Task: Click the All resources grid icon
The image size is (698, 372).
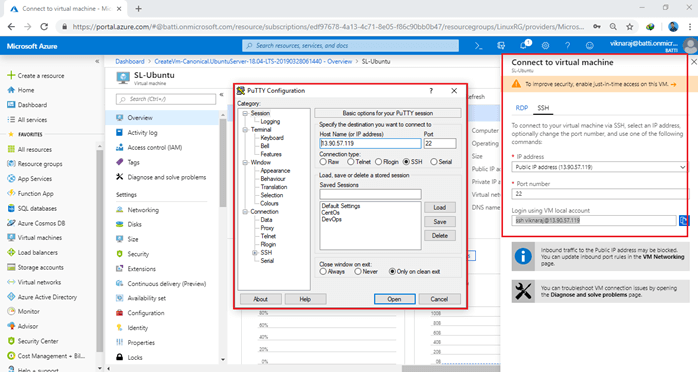Action: pyautogui.click(x=11, y=149)
